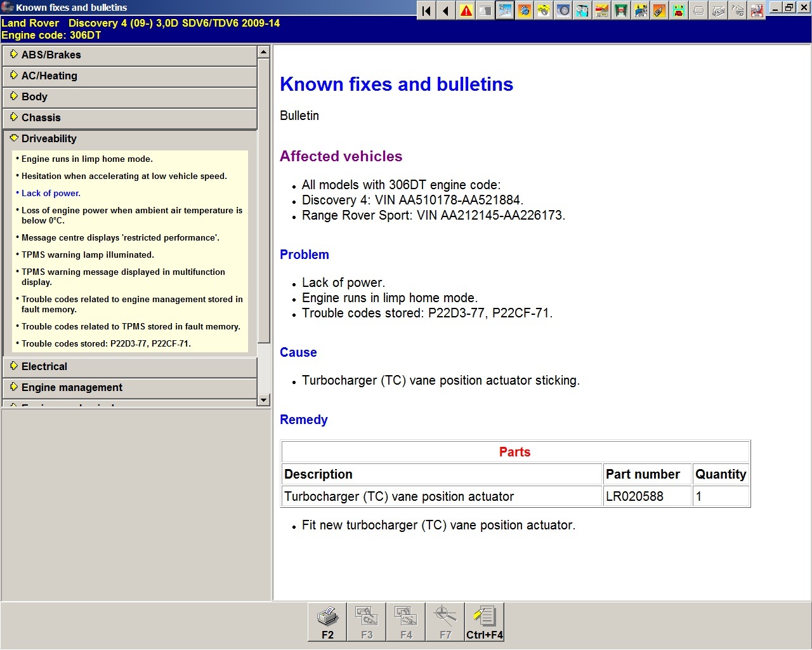812x650 pixels.
Task: Jump to first page with the skip-back icon
Action: pyautogui.click(x=427, y=11)
